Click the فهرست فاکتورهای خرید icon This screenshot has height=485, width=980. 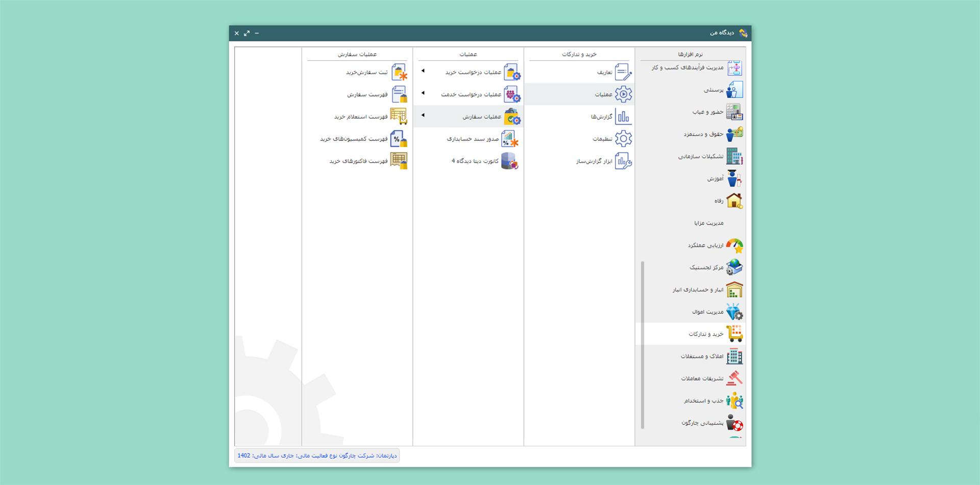click(399, 161)
